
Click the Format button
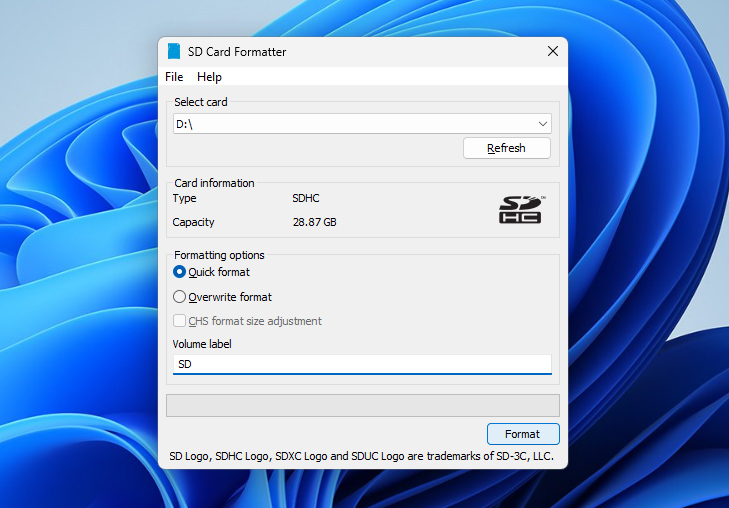[x=523, y=434]
